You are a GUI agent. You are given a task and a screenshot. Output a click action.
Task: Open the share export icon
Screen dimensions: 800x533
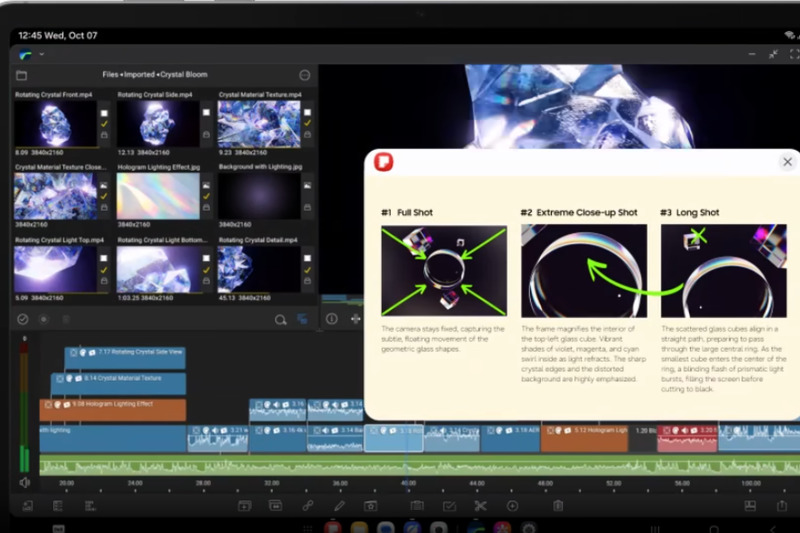(782, 505)
